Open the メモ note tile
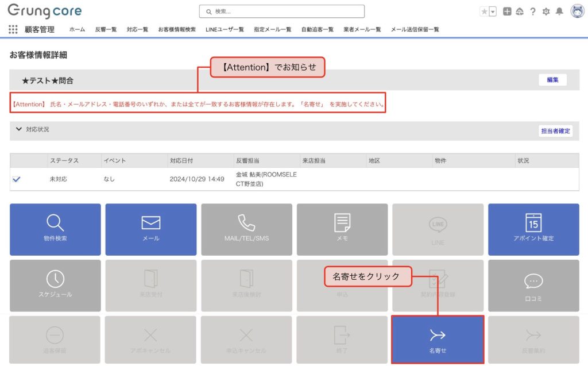This screenshot has width=588, height=366. 342,229
